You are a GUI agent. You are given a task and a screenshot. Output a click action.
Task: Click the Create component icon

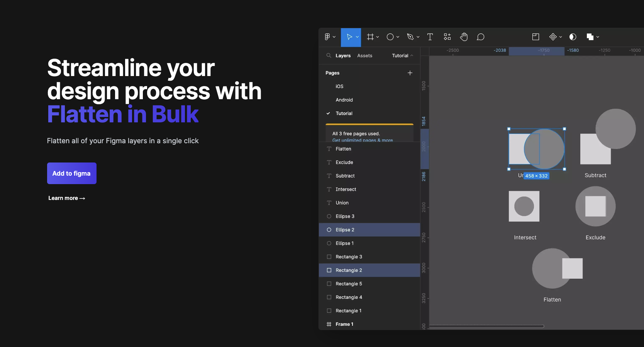tap(553, 37)
